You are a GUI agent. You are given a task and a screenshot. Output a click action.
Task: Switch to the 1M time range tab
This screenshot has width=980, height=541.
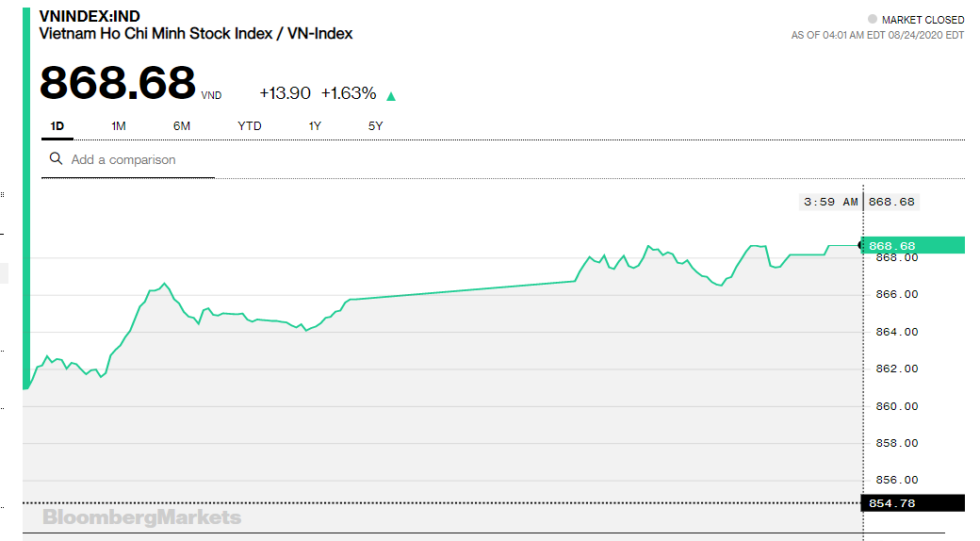(x=118, y=126)
